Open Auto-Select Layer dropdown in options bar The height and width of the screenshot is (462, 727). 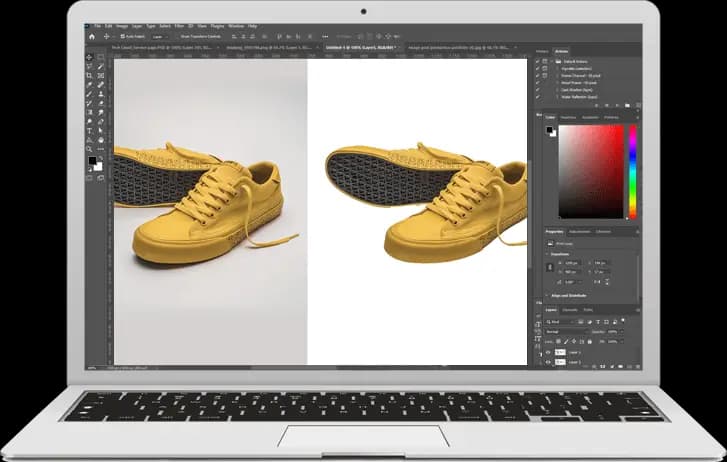tap(160, 37)
